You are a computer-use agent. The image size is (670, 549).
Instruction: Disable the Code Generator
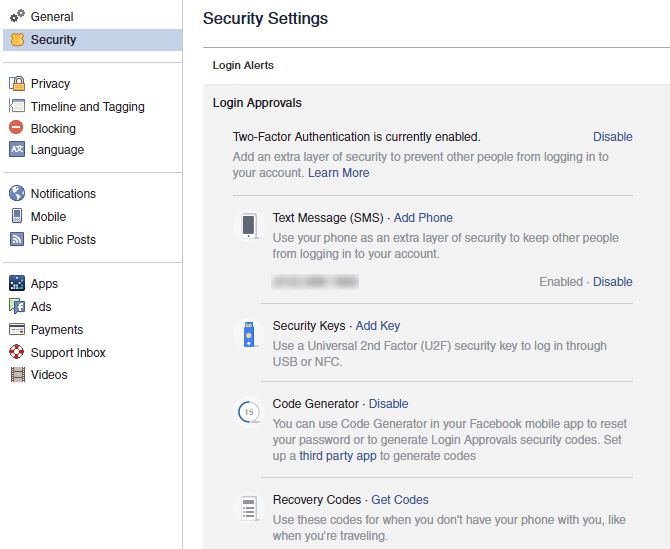388,404
